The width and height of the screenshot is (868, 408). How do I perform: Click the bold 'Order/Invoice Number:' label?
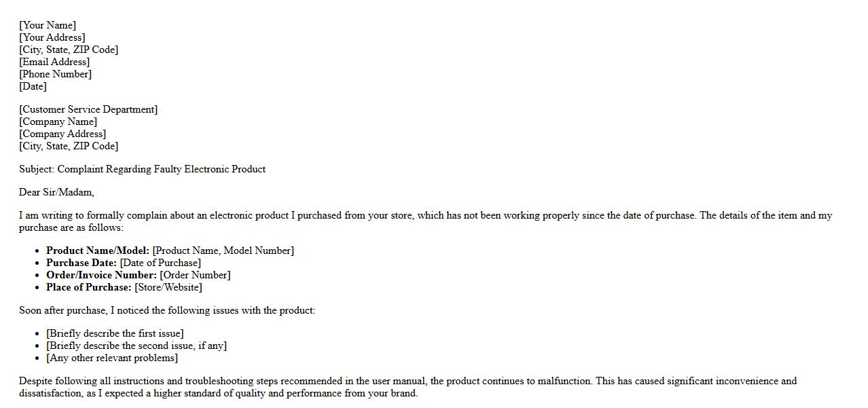point(101,275)
